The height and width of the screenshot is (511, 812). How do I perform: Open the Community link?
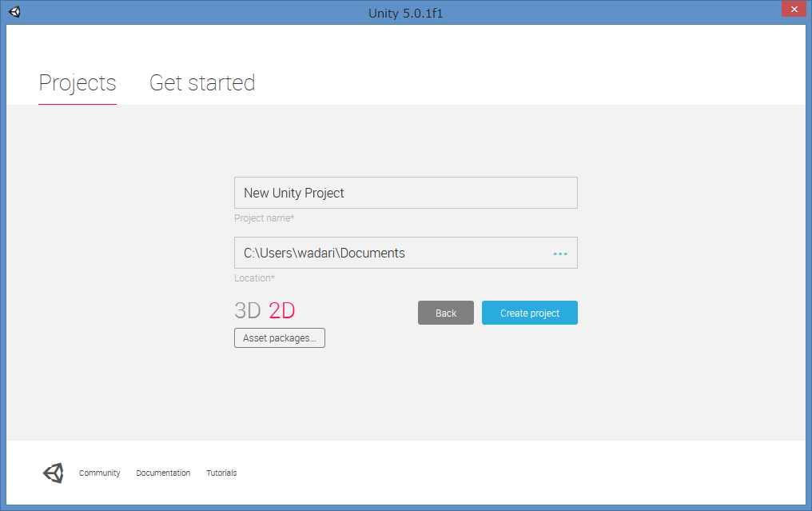coord(100,473)
